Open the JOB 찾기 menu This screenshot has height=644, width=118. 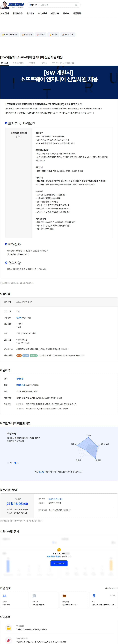click(x=4, y=13)
